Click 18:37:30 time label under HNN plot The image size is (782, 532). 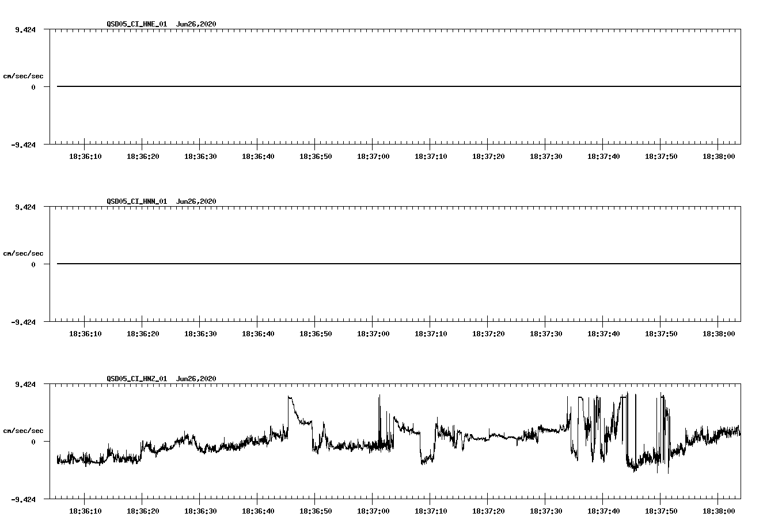click(x=546, y=334)
